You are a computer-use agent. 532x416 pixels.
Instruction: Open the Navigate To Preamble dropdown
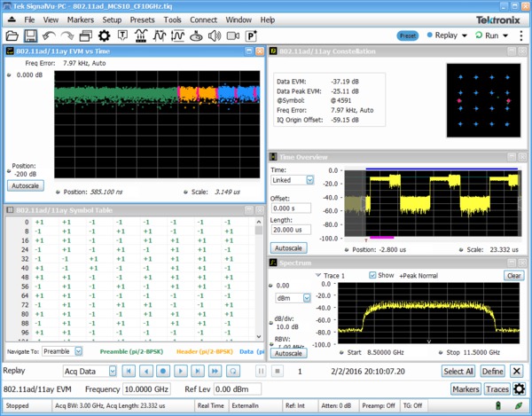[78, 351]
